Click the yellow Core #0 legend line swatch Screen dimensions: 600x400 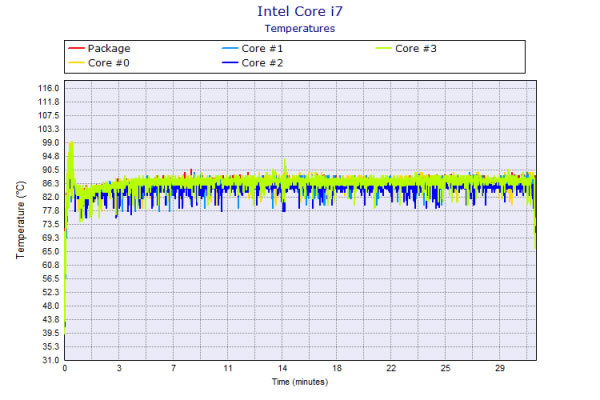tap(76, 63)
